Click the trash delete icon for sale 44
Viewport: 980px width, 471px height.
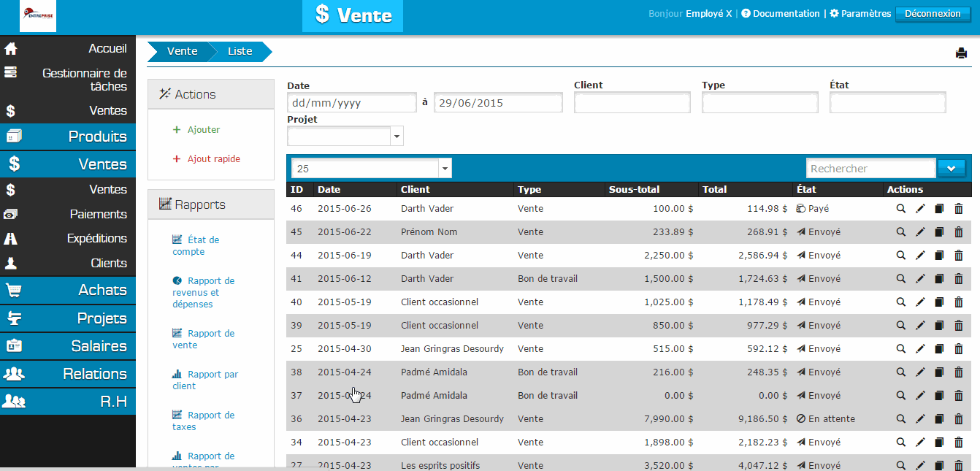[x=959, y=256]
